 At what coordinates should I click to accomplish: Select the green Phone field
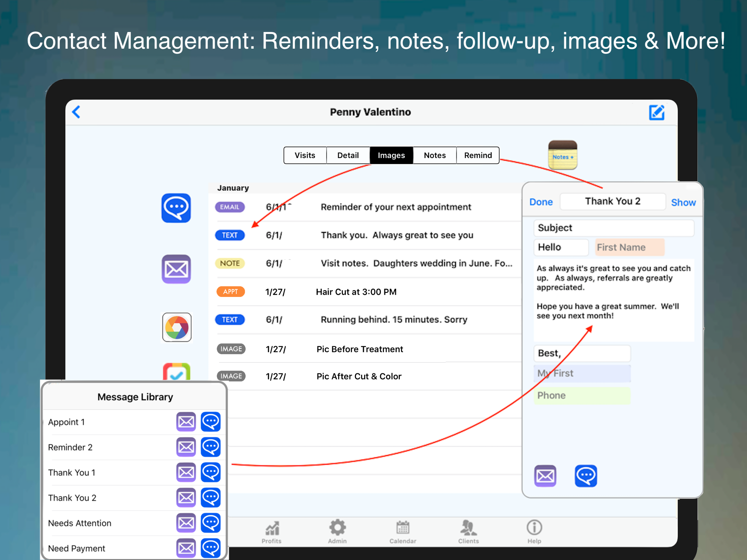pyautogui.click(x=582, y=395)
